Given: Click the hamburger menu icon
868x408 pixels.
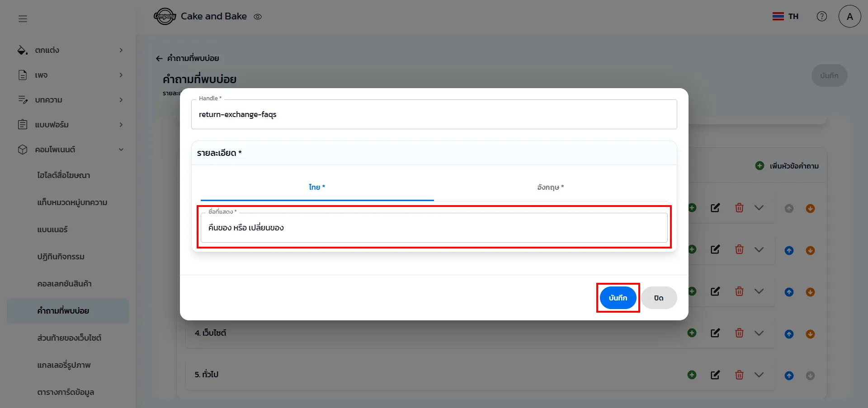Looking at the screenshot, I should click(23, 19).
